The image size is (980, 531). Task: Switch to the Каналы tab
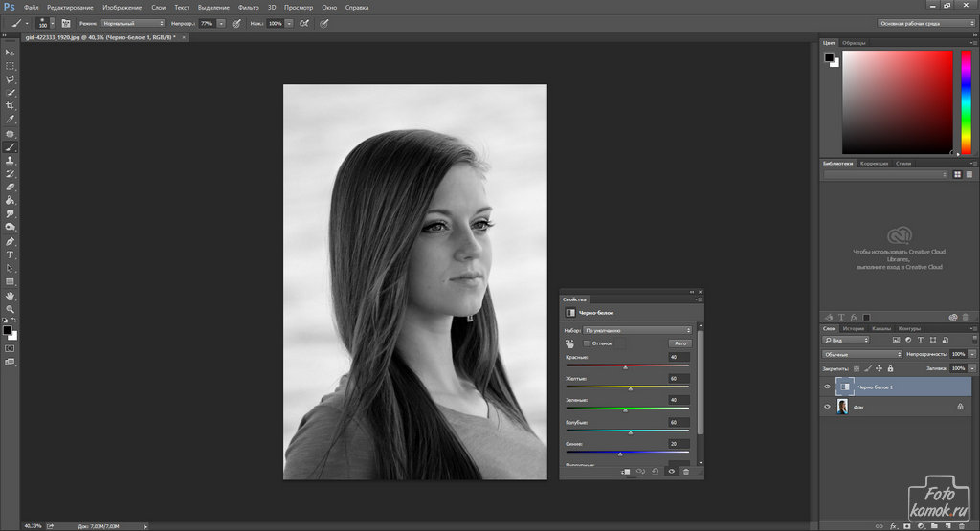tap(881, 328)
